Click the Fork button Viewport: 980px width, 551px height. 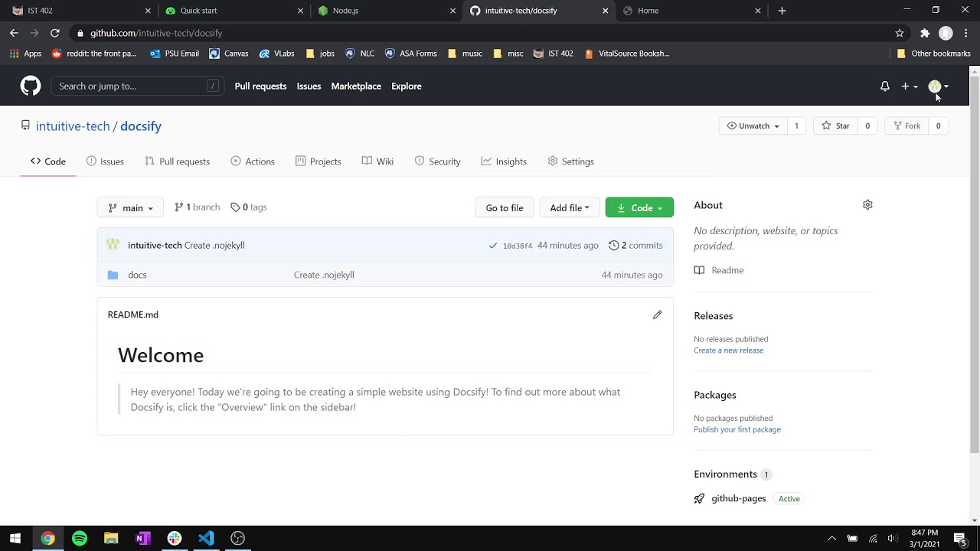tap(906, 126)
